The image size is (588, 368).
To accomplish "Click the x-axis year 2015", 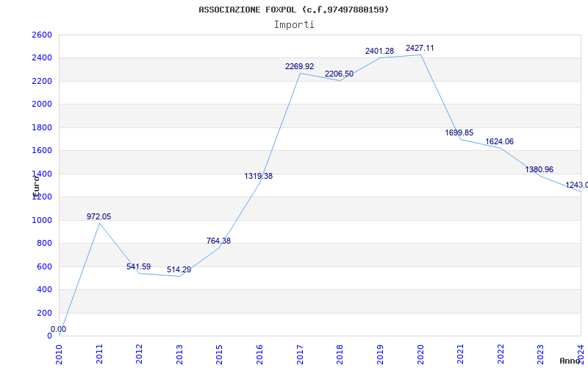I will pos(219,354).
